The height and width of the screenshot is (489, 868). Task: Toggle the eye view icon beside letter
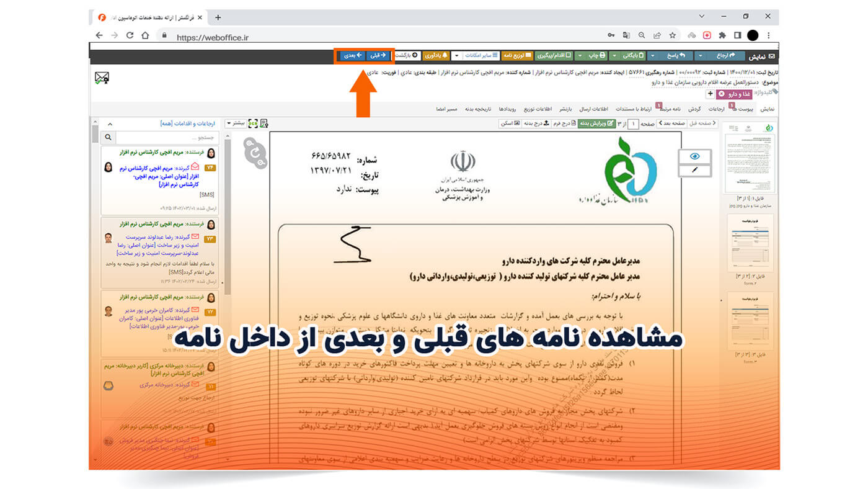click(x=694, y=156)
